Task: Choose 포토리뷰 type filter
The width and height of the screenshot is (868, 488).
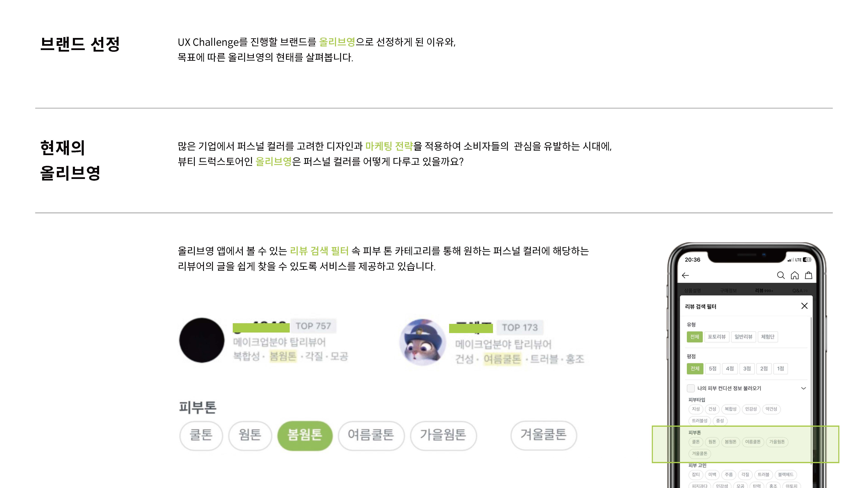Action: pos(716,337)
